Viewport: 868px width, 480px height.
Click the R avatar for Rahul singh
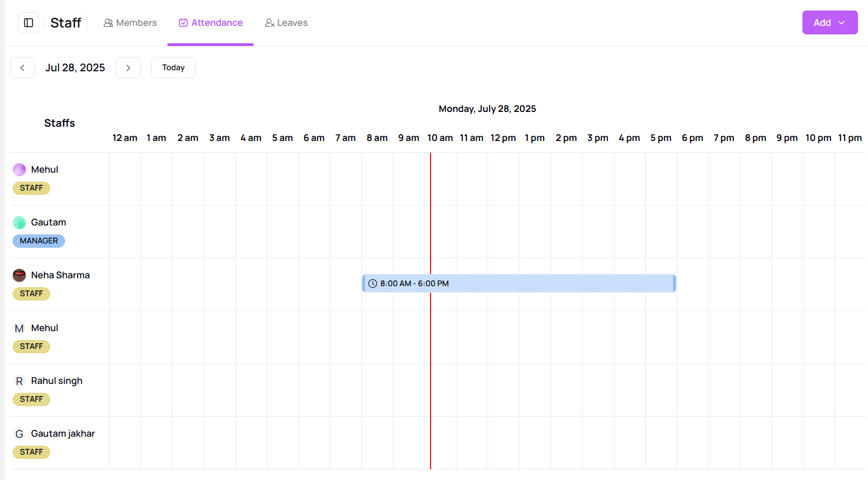(x=20, y=381)
